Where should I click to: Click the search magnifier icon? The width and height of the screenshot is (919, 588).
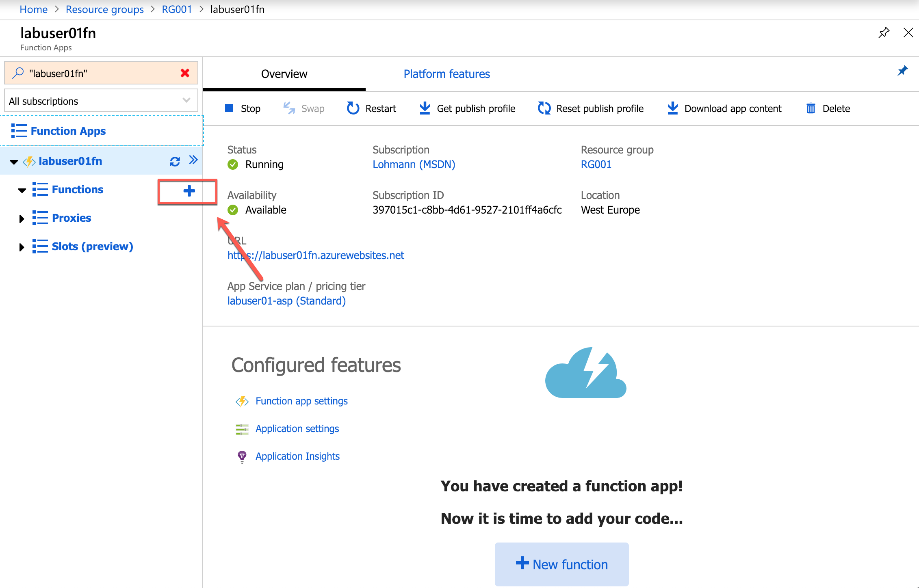coord(18,73)
